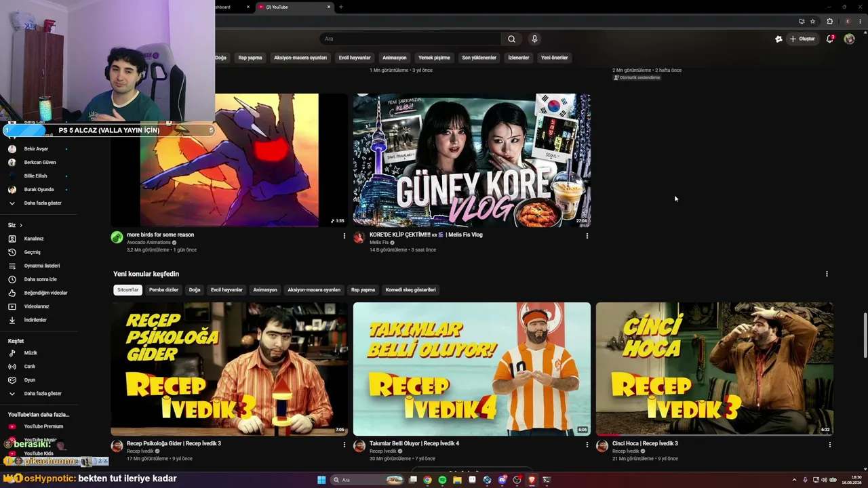This screenshot has width=868, height=488.
Task: Select the Sitcom'lar topic chip
Action: coord(127,289)
